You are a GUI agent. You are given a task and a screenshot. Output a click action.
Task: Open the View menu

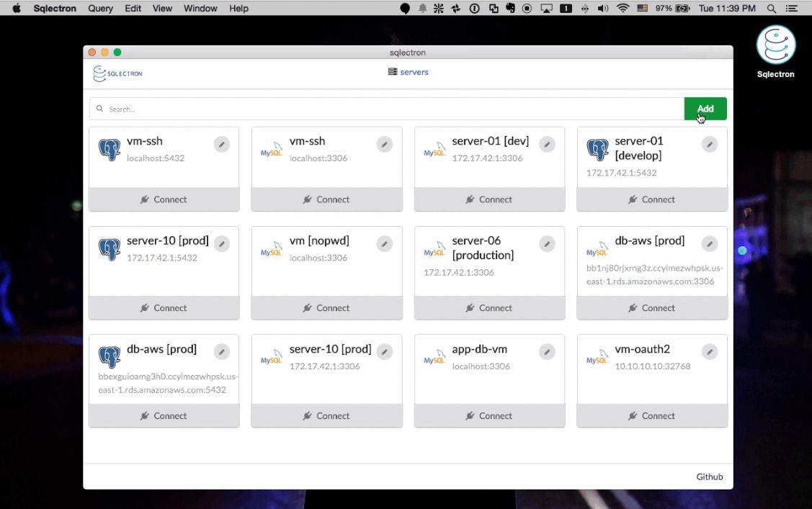[x=162, y=8]
